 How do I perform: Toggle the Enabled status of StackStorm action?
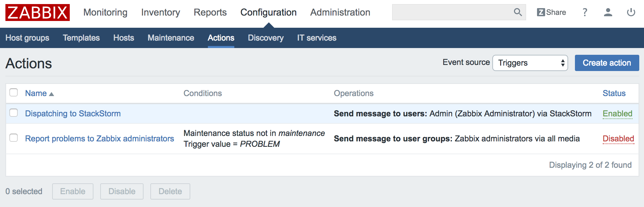617,114
